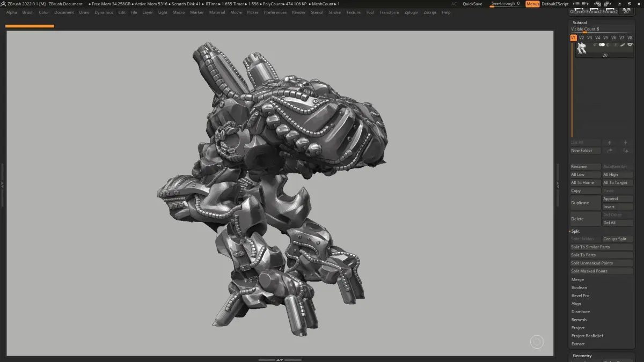Click the move subtool down arrow
This screenshot has width=644, height=362.
[625, 143]
